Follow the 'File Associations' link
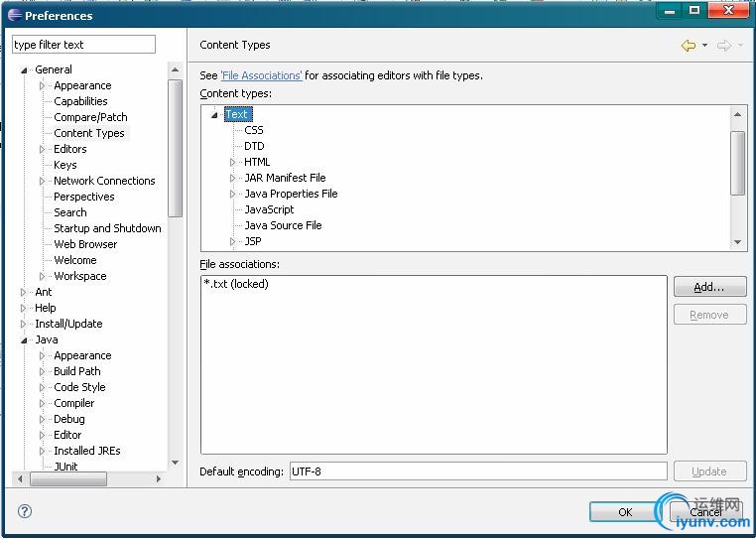756x538 pixels. pyautogui.click(x=261, y=75)
